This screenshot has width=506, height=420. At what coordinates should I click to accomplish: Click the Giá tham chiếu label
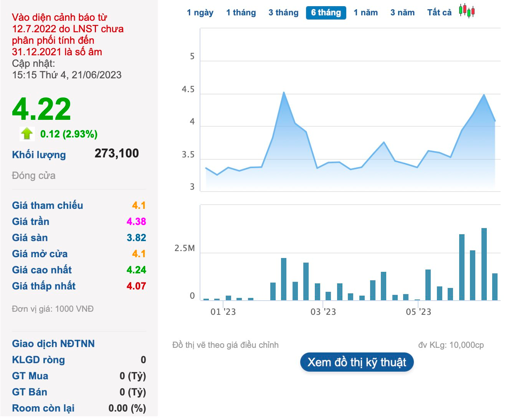coord(48,205)
